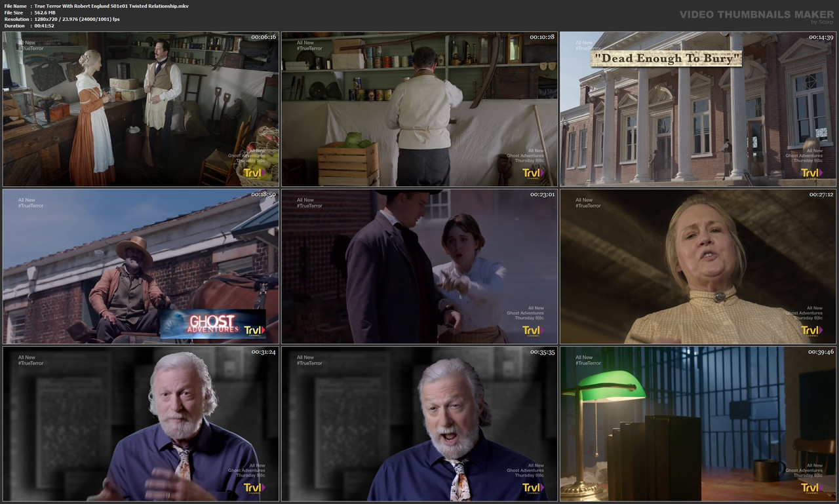Click the timestamp 00:10:28
The image size is (839, 504).
click(x=542, y=37)
